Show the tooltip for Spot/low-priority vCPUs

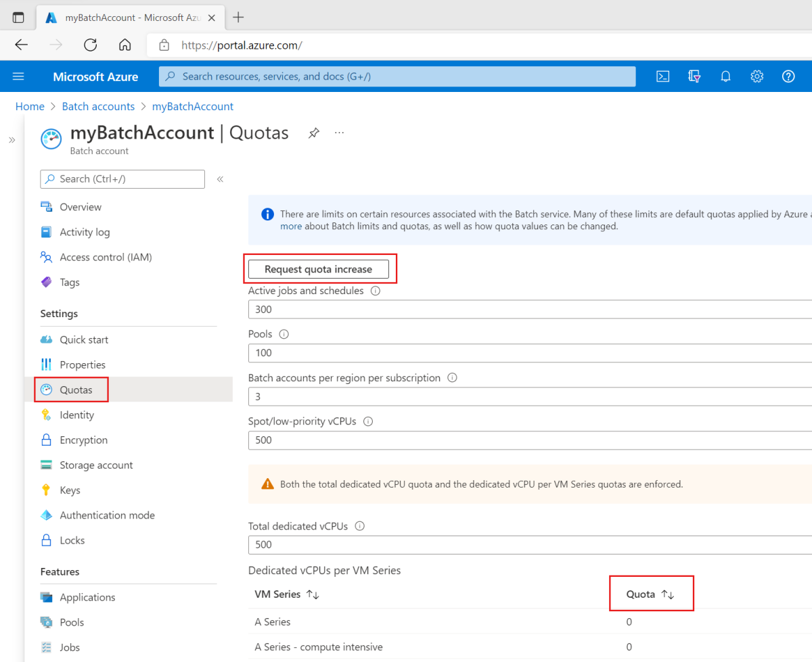(367, 421)
